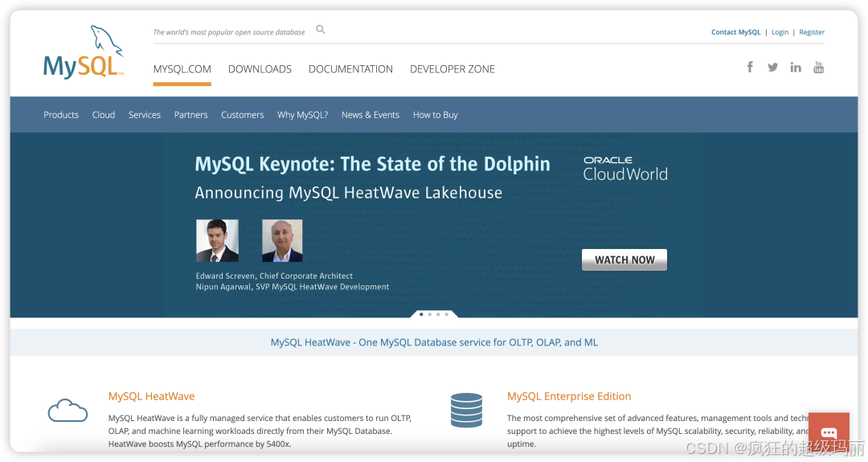The height and width of the screenshot is (462, 868).
Task: Click the WATCH NOW button
Action: pyautogui.click(x=624, y=260)
